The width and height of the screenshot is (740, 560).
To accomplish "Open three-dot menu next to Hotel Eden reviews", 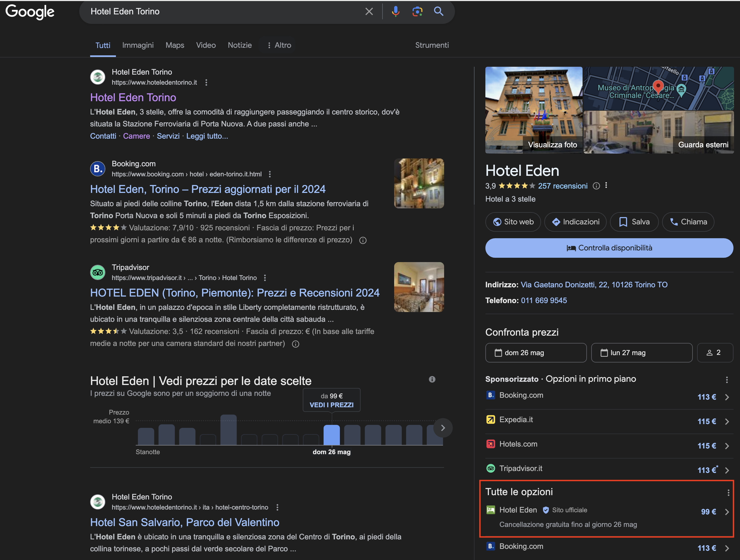I will click(606, 186).
